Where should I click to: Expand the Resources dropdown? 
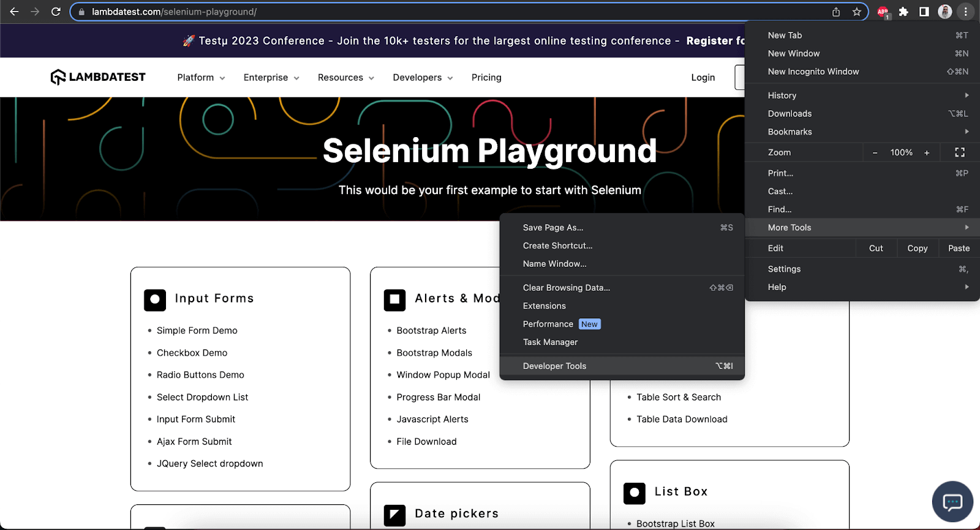[x=346, y=78]
